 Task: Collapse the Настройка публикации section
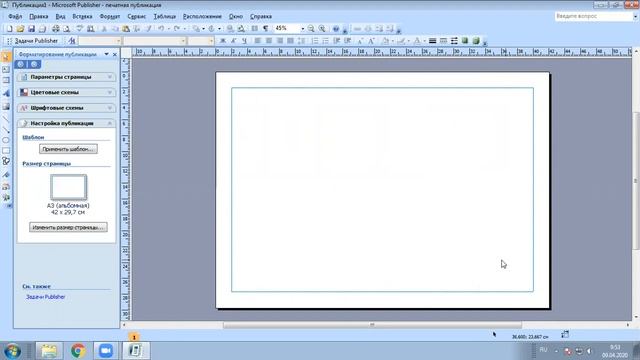[66, 123]
